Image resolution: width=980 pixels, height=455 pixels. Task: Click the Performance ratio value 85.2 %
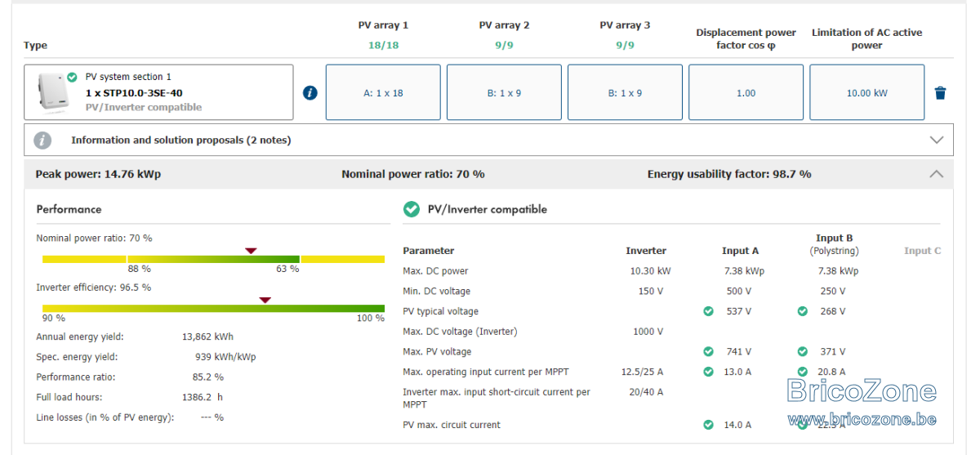(207, 377)
